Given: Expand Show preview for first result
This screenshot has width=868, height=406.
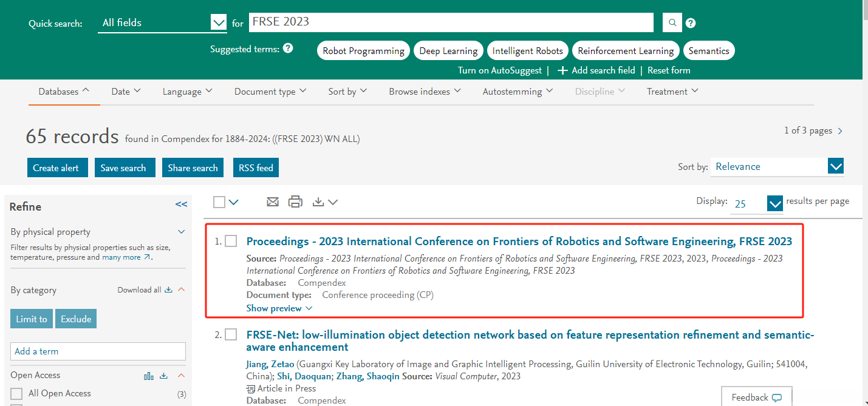Looking at the screenshot, I should (279, 308).
